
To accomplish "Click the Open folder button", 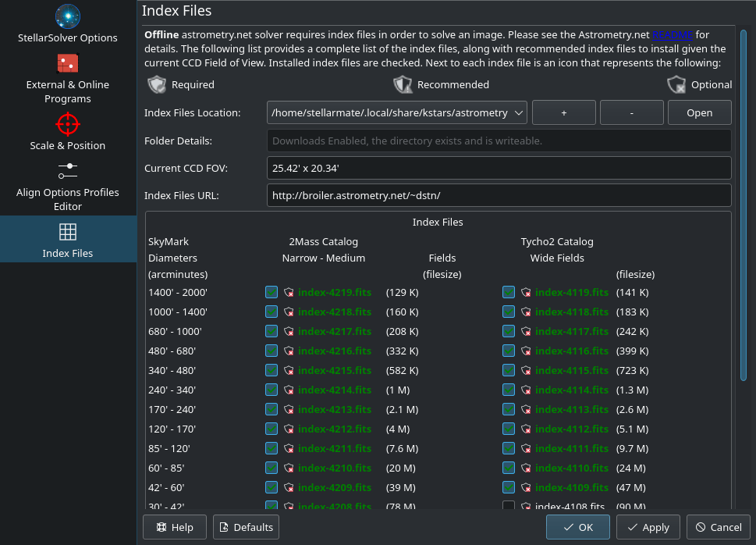I will (x=700, y=112).
